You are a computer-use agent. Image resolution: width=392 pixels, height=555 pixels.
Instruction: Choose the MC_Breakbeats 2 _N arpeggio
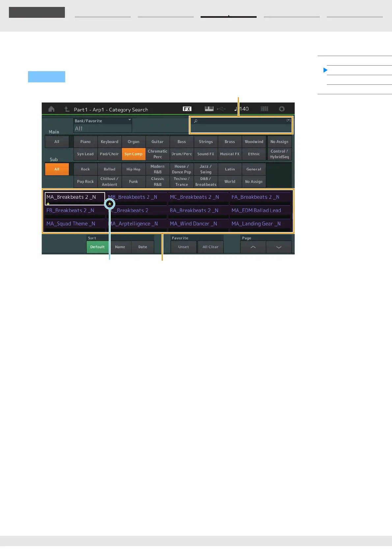click(198, 199)
